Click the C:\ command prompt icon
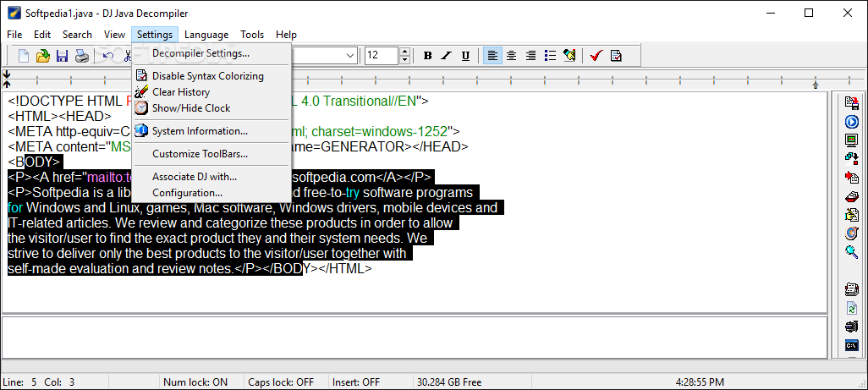This screenshot has width=868, height=390. pos(851,345)
